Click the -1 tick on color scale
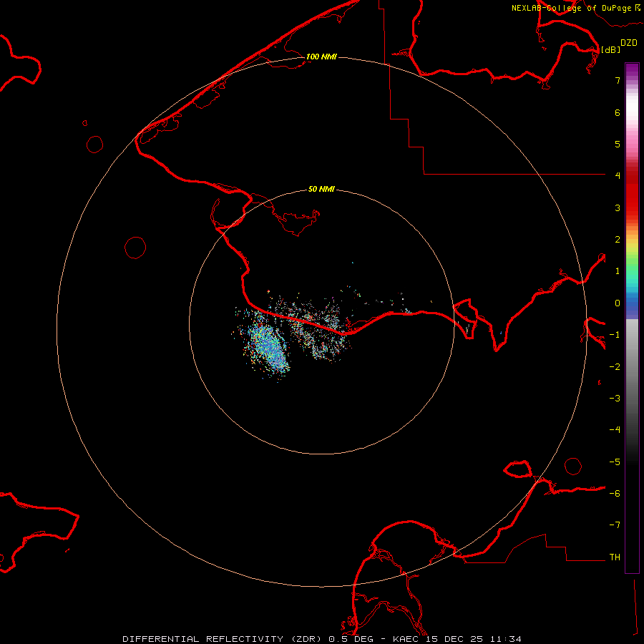 pyautogui.click(x=615, y=335)
